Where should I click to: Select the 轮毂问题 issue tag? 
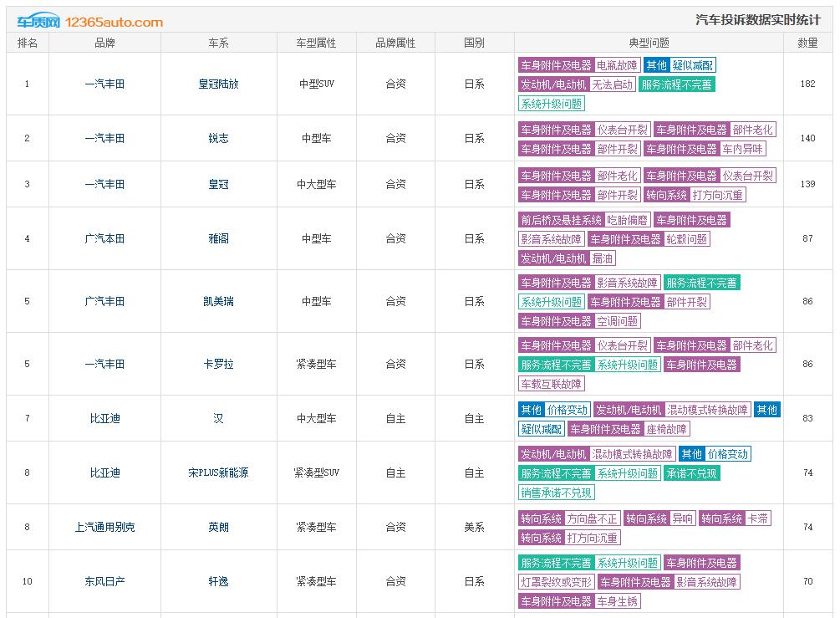(x=687, y=239)
